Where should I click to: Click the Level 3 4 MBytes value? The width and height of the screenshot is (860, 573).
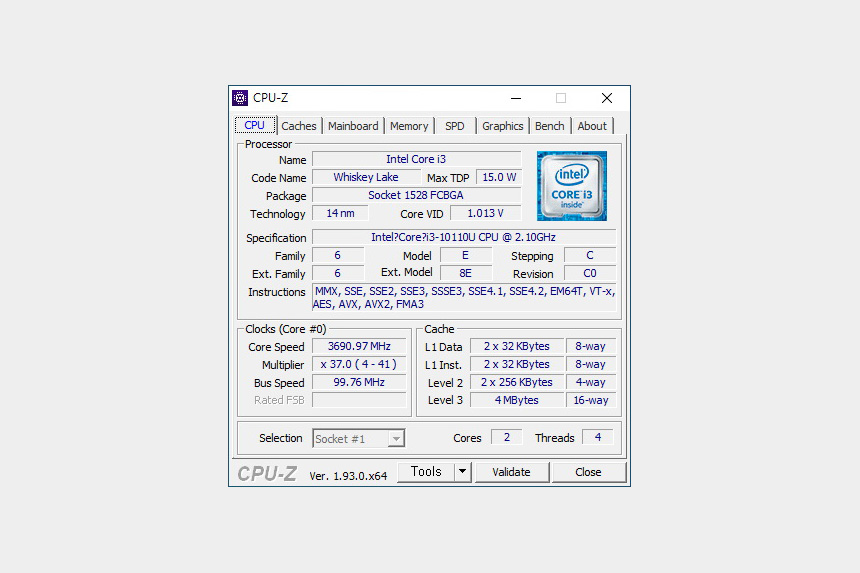[x=517, y=400]
